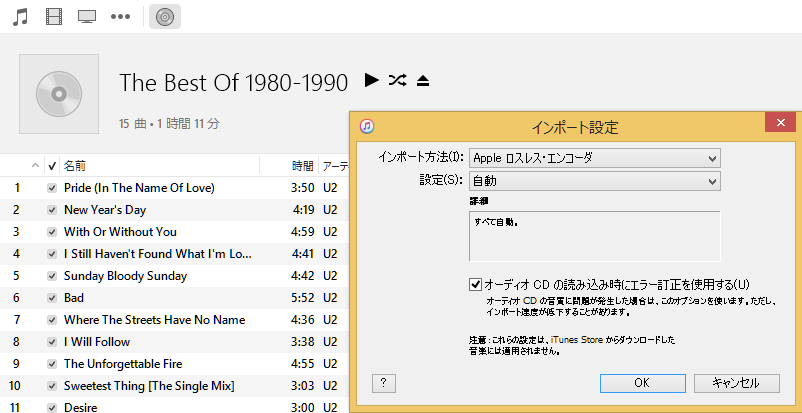Click U2 artist in Sunday Bloody Sunday row
802x413 pixels.
coord(330,276)
